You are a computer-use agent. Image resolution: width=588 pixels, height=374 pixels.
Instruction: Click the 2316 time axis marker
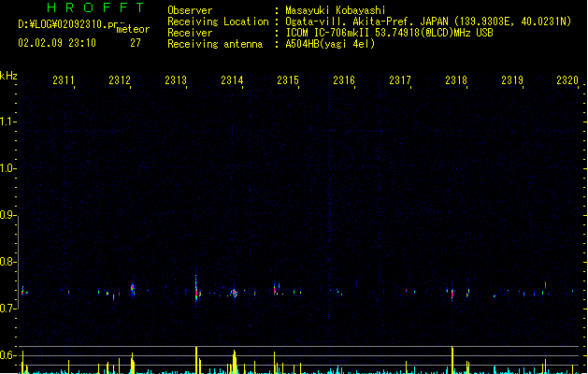point(344,79)
